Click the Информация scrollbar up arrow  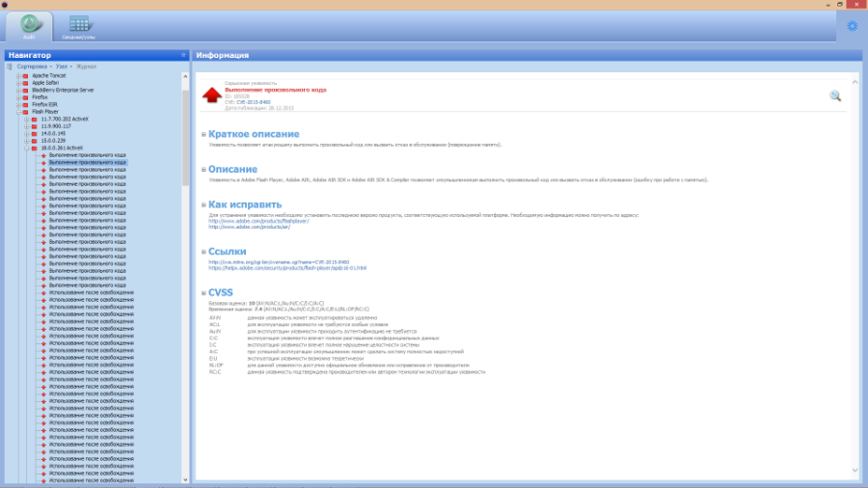click(854, 82)
